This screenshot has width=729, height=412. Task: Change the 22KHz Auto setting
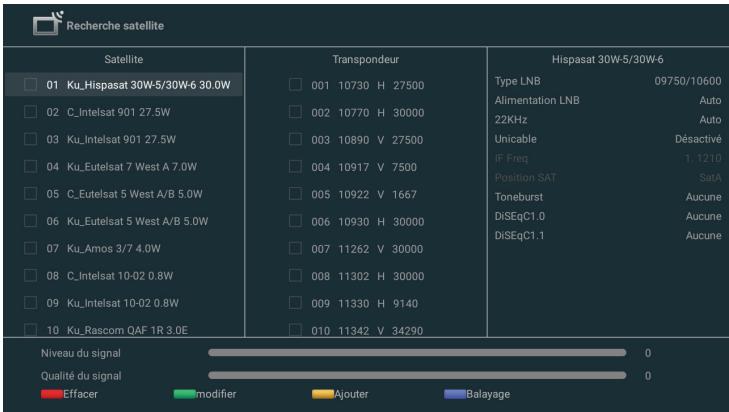710,120
